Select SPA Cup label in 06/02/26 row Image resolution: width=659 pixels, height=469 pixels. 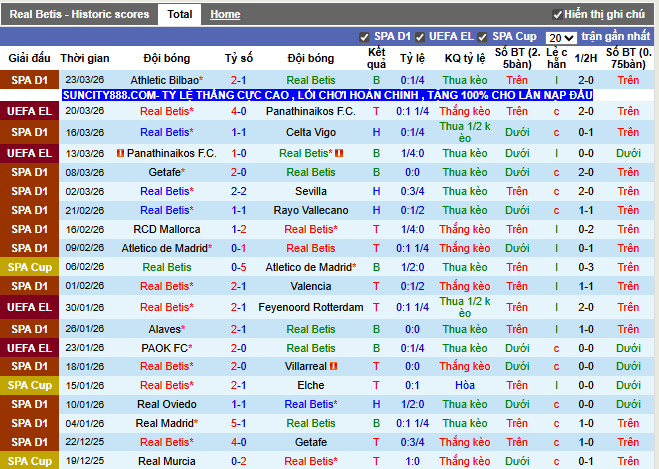click(29, 267)
